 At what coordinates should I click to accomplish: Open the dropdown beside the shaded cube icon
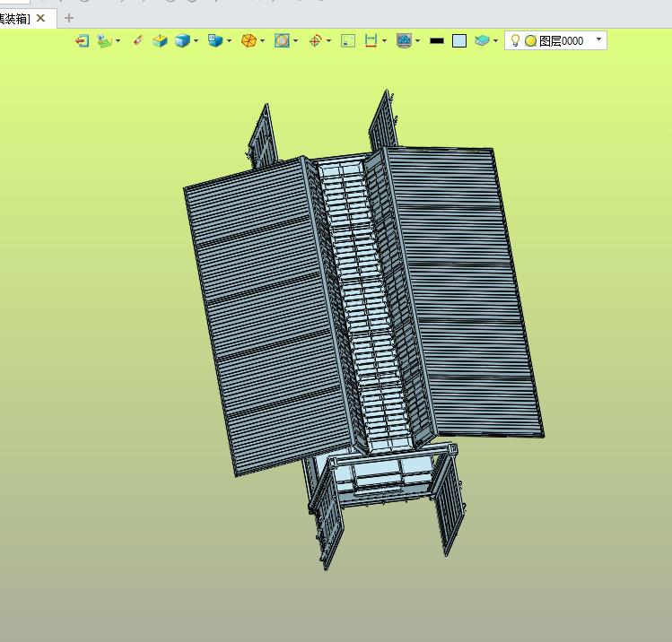pos(196,40)
